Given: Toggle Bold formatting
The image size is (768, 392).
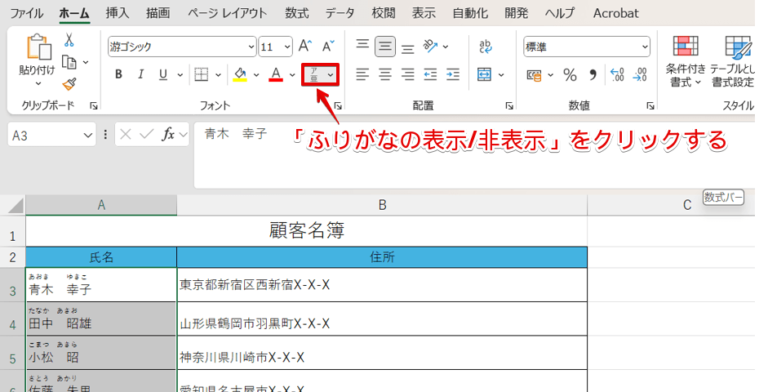Looking at the screenshot, I should click(119, 74).
